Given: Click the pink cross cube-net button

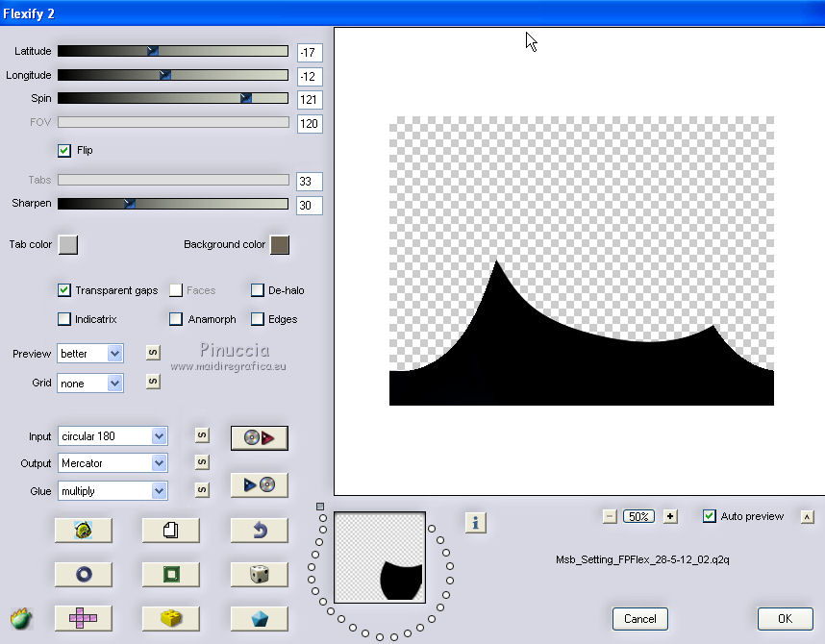Looking at the screenshot, I should point(83,618).
